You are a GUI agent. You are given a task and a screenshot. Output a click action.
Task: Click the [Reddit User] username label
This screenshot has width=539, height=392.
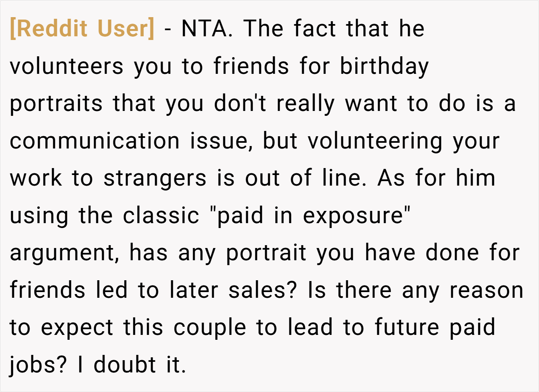coord(82,29)
